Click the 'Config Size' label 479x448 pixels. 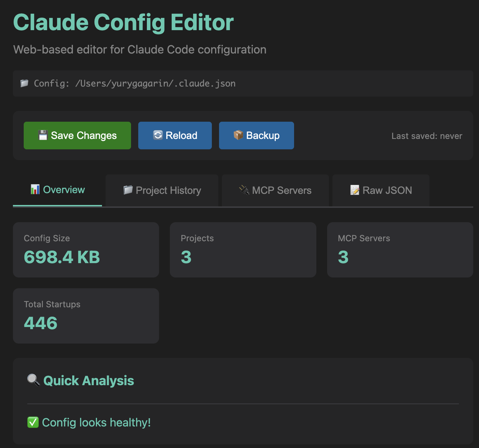click(47, 238)
